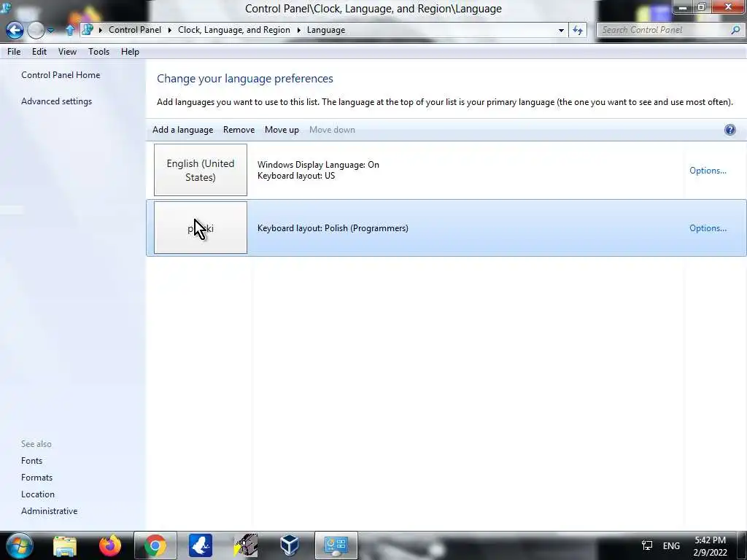Open Location under See also
This screenshot has height=560, width=747.
coord(38,494)
